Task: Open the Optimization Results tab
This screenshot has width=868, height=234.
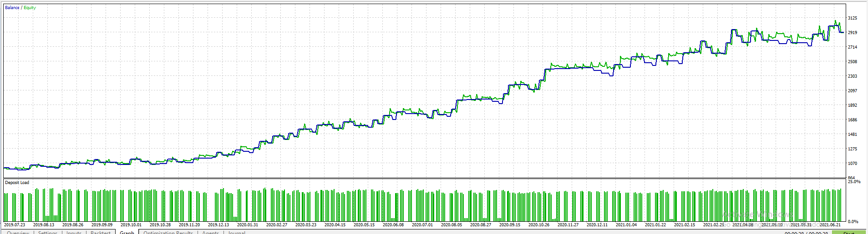Action: coord(168,233)
